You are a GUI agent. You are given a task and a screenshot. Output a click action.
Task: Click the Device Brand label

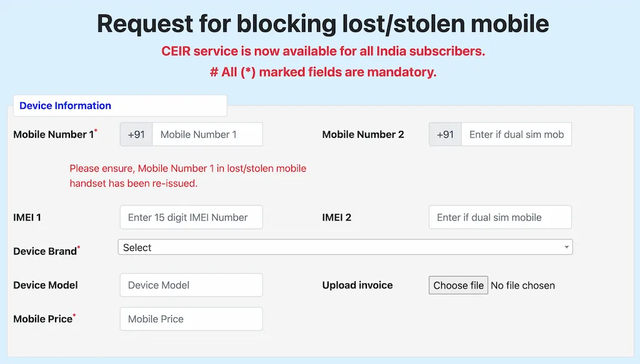(x=45, y=251)
